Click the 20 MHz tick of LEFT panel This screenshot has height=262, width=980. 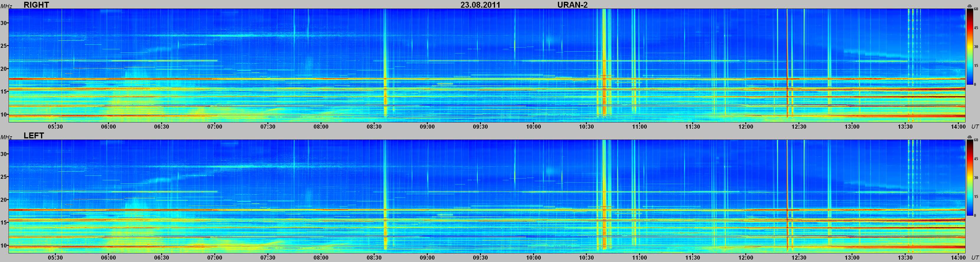(4, 200)
